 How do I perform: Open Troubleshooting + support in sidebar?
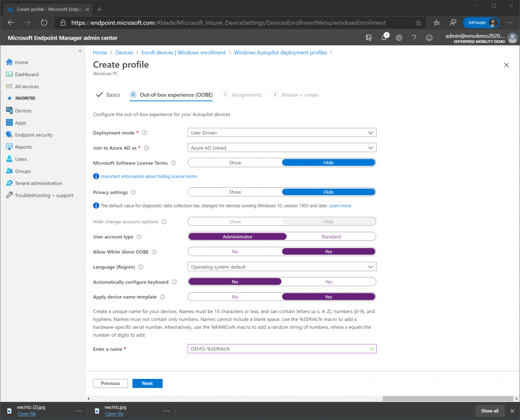(x=40, y=195)
